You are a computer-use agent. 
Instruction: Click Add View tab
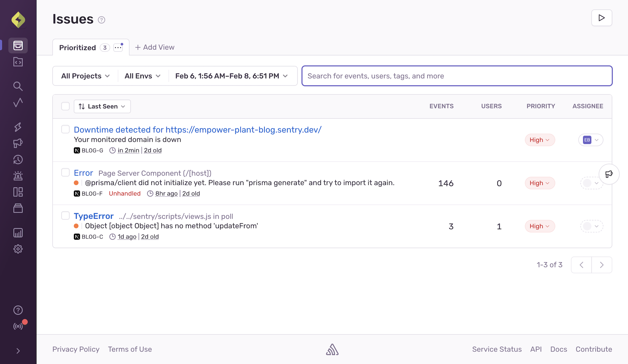(155, 47)
